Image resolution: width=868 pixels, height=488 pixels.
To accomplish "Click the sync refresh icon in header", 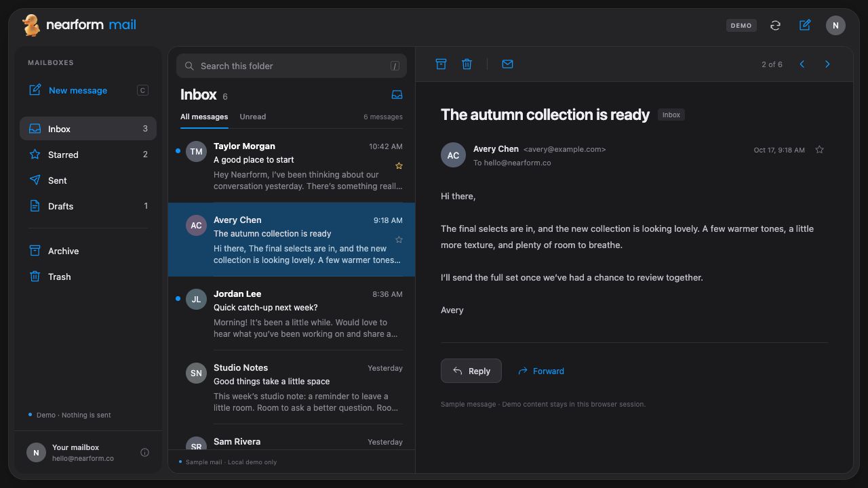I will point(775,25).
